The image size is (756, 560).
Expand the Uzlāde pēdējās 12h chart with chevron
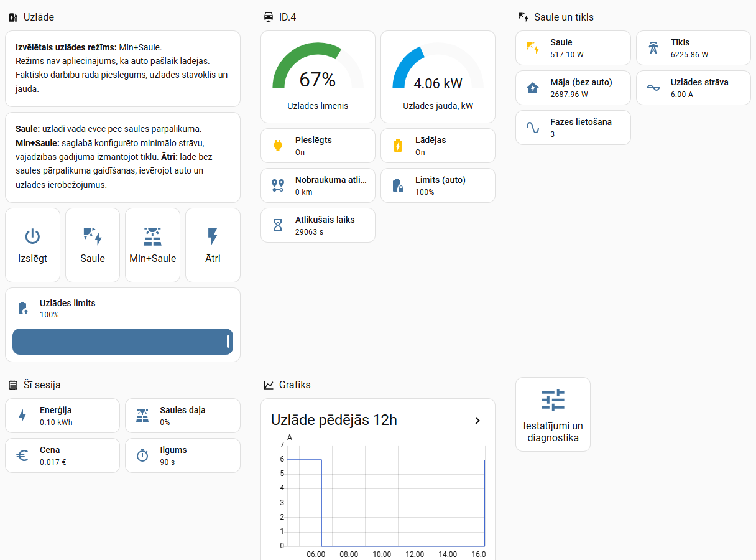(x=477, y=421)
